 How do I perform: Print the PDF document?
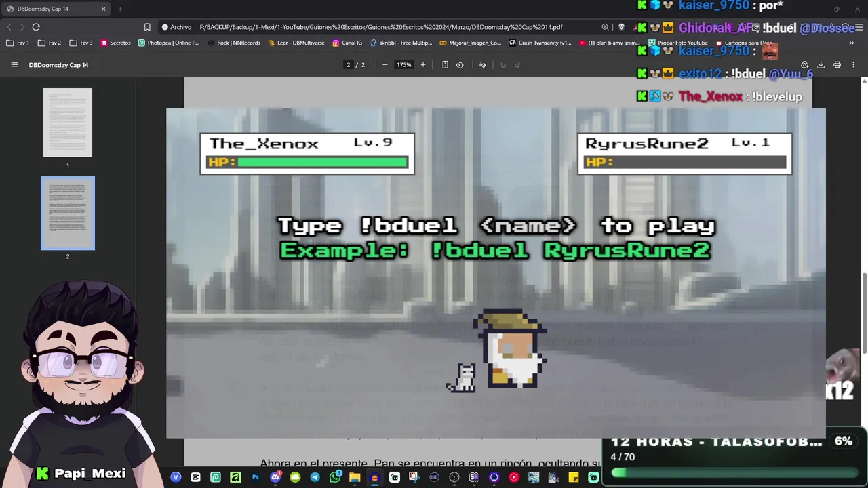[x=837, y=65]
